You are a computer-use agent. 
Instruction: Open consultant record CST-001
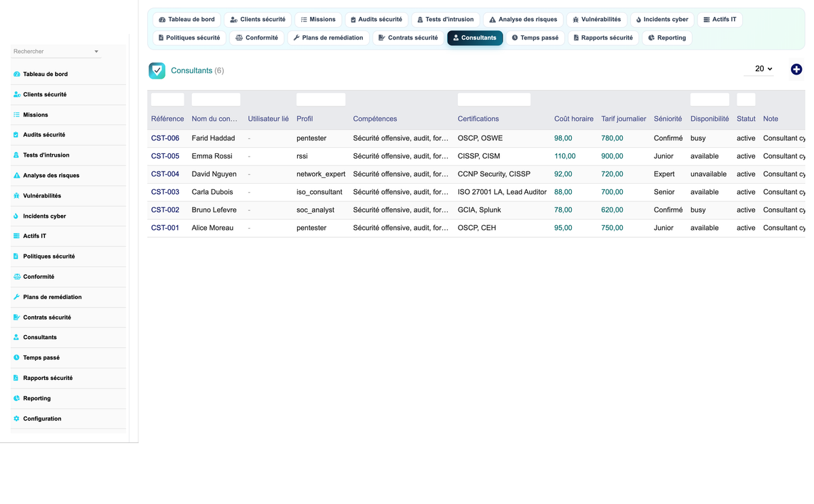coord(166,228)
